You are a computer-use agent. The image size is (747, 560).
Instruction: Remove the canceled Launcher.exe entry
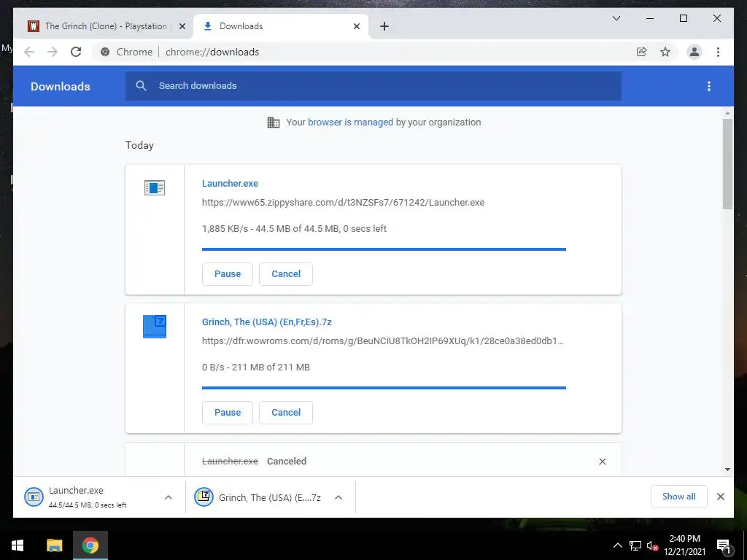coord(602,462)
